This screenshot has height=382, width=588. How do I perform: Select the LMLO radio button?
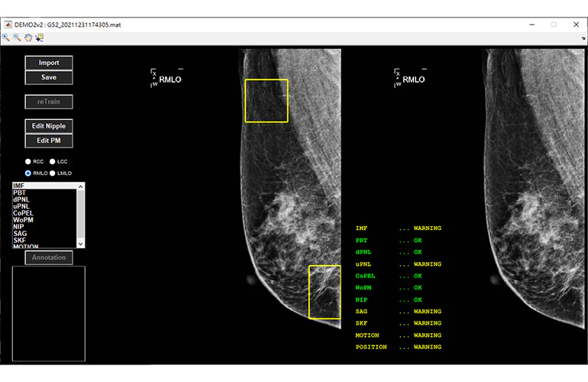53,173
